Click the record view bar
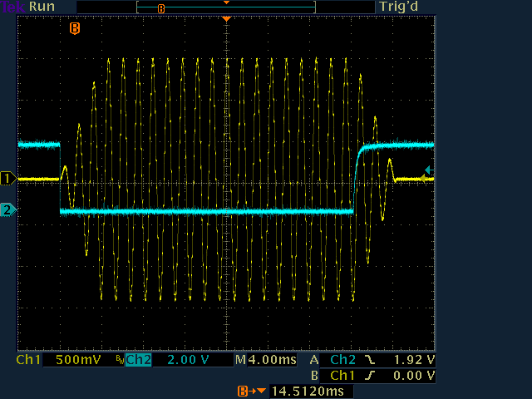 point(226,7)
